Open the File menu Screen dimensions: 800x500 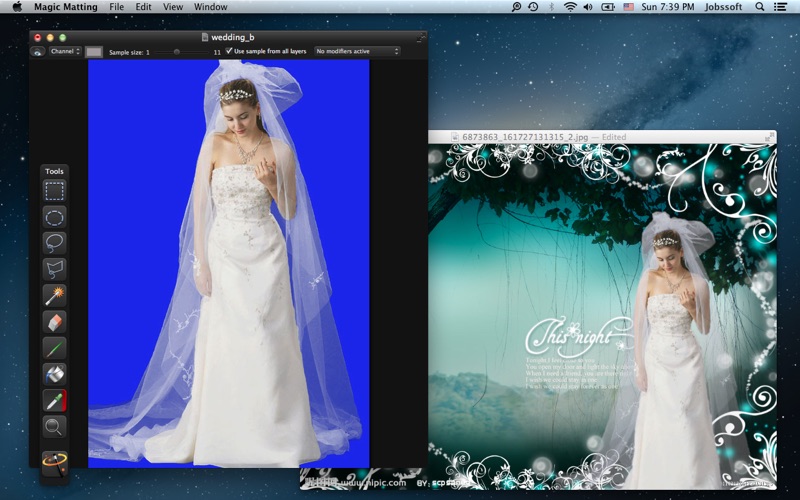point(116,7)
